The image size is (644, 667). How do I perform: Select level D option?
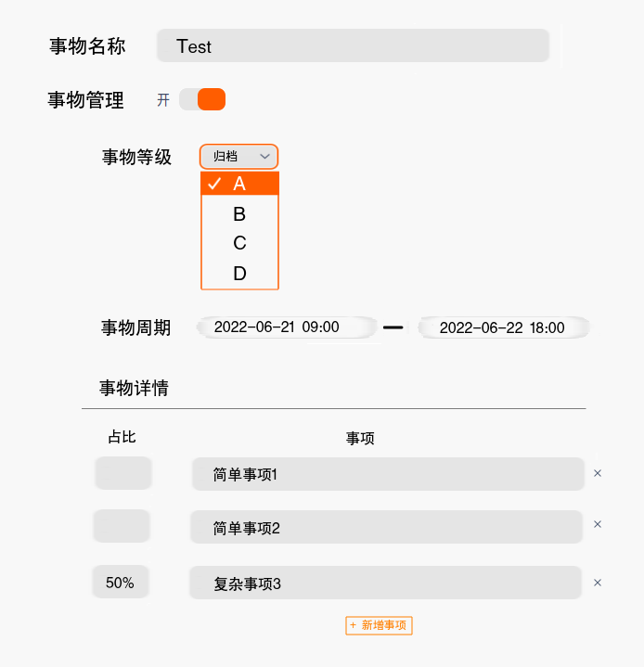239,274
